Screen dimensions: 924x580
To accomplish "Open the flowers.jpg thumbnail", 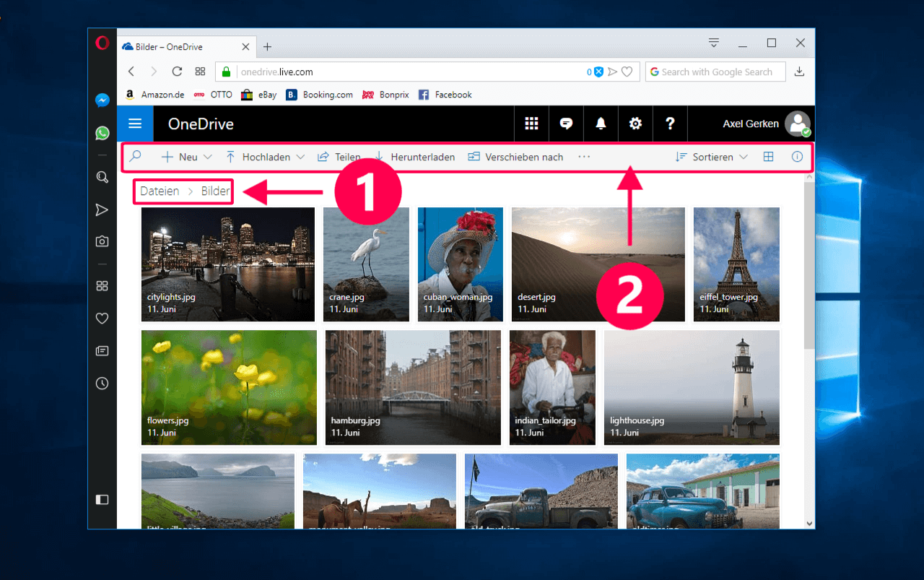I will click(229, 388).
